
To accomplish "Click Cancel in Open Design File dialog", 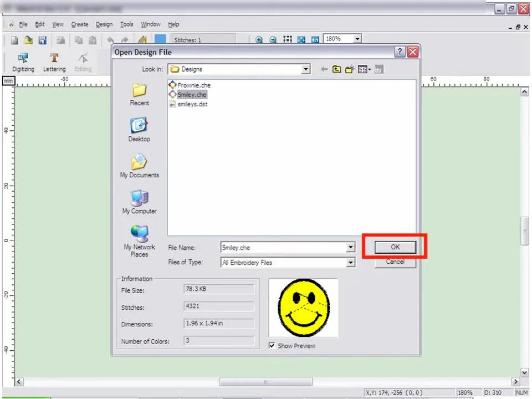I will point(395,262).
